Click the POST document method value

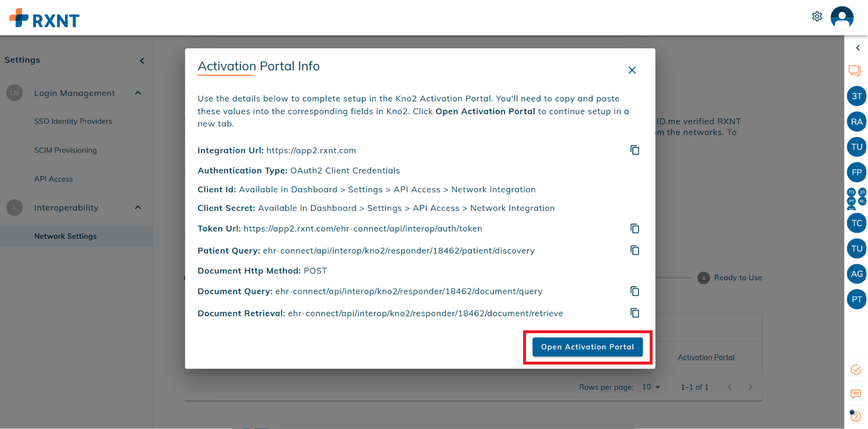coord(315,271)
